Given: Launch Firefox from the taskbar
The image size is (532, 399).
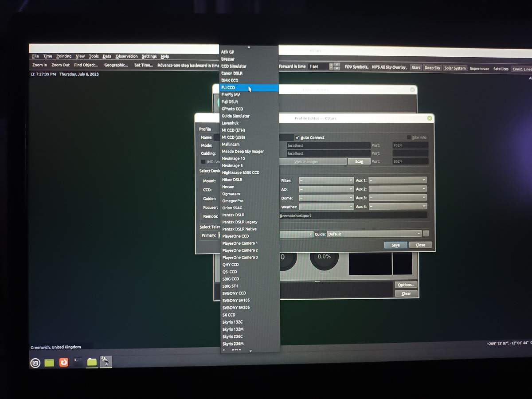Looking at the screenshot, I should pyautogui.click(x=63, y=363).
